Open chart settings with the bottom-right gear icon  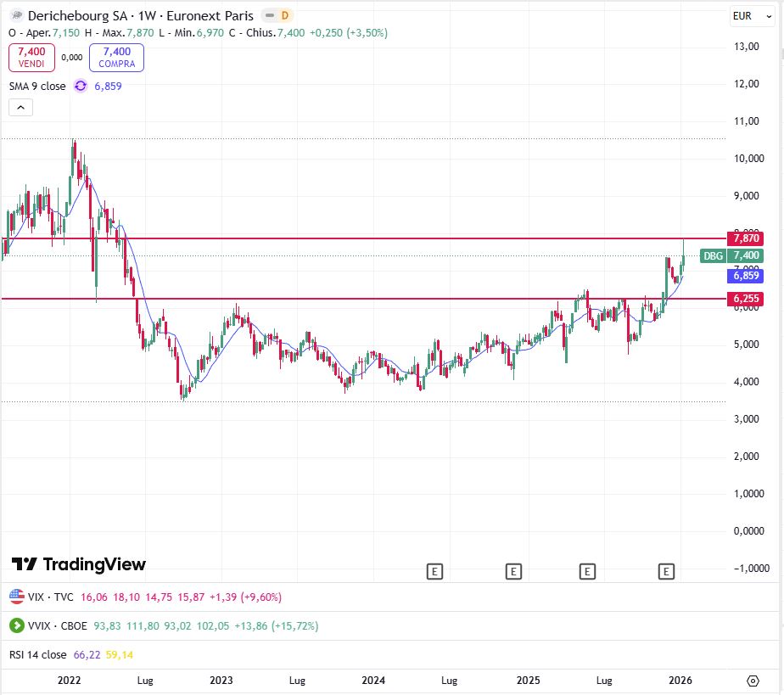coord(753,681)
